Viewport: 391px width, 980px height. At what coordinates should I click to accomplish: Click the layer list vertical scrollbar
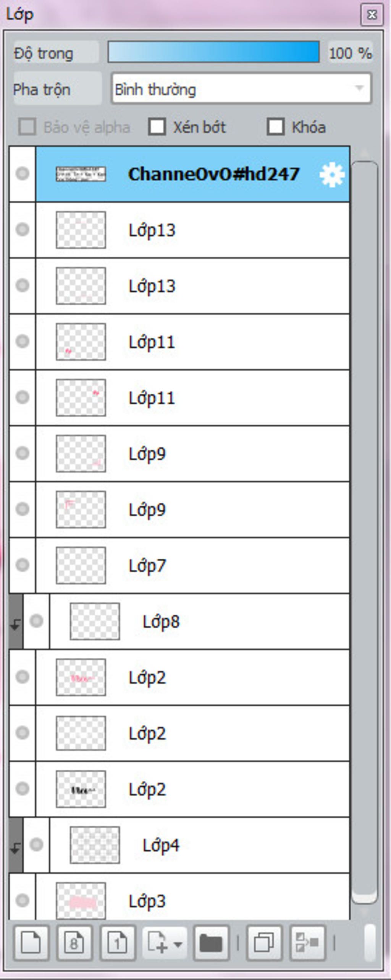click(364, 533)
